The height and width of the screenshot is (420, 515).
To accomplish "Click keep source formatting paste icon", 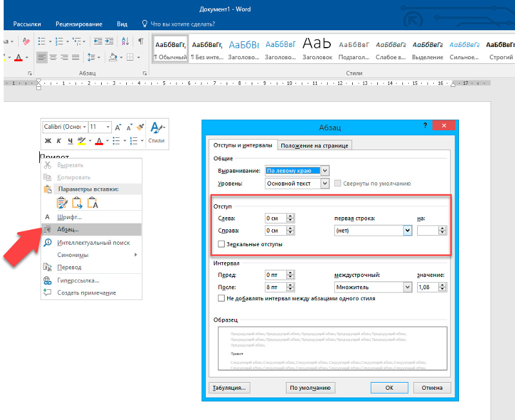I will tap(62, 202).
